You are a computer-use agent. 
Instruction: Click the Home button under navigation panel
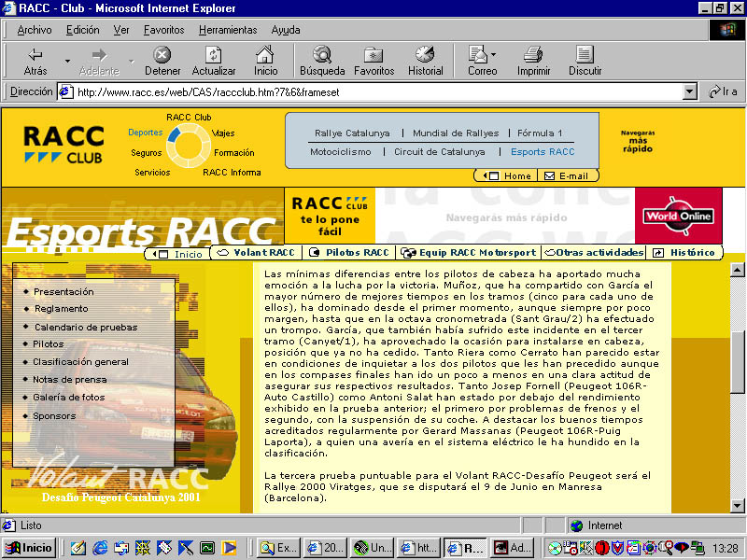506,175
